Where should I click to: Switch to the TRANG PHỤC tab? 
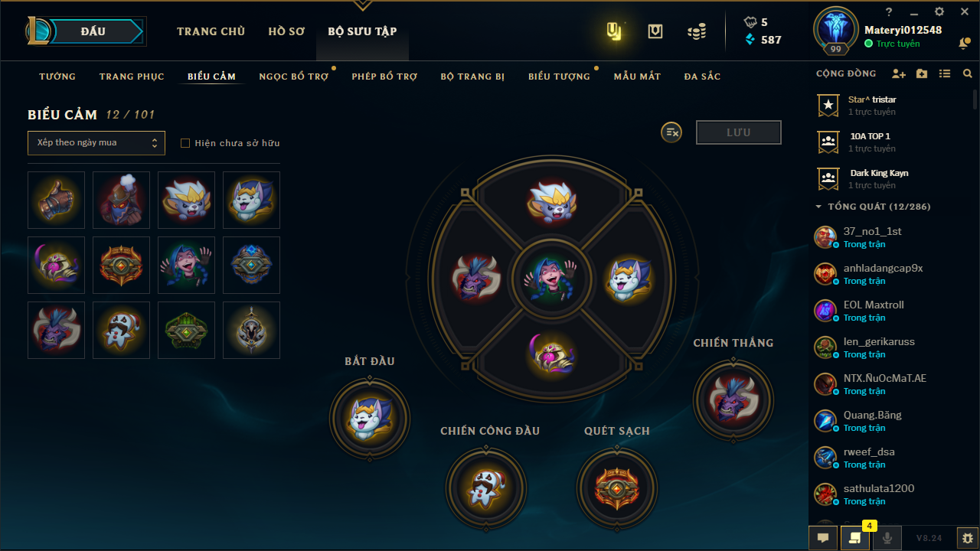[x=132, y=77]
